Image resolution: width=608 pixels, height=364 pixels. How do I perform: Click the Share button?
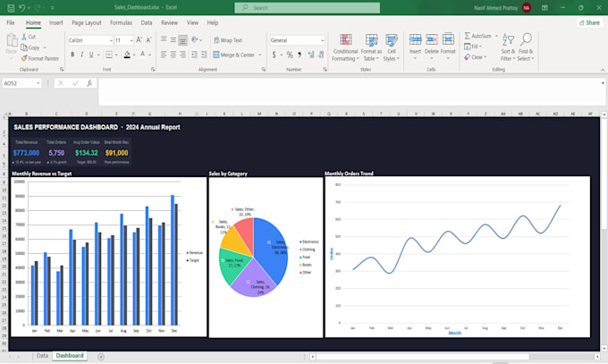pos(589,23)
